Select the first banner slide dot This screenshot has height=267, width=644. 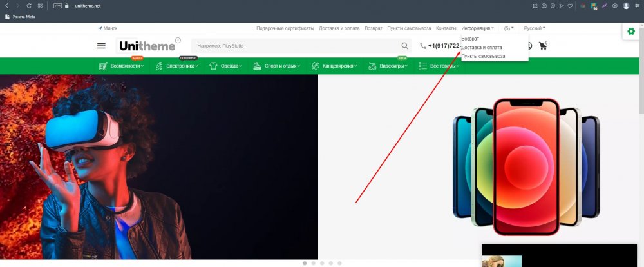coord(305,263)
